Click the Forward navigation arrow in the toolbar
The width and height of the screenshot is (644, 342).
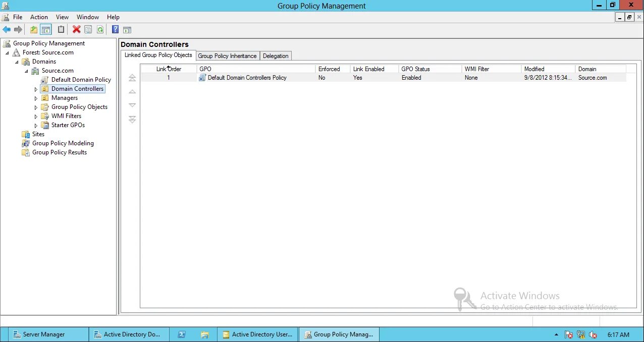[x=18, y=29]
